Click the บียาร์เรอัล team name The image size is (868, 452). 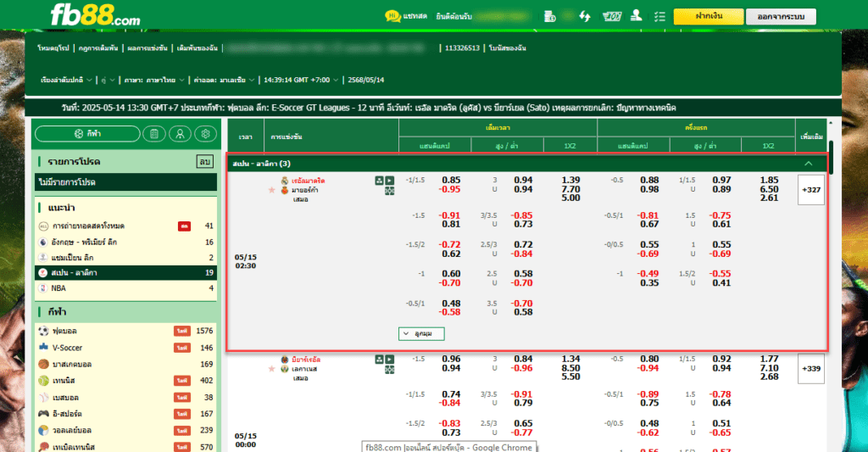306,360
